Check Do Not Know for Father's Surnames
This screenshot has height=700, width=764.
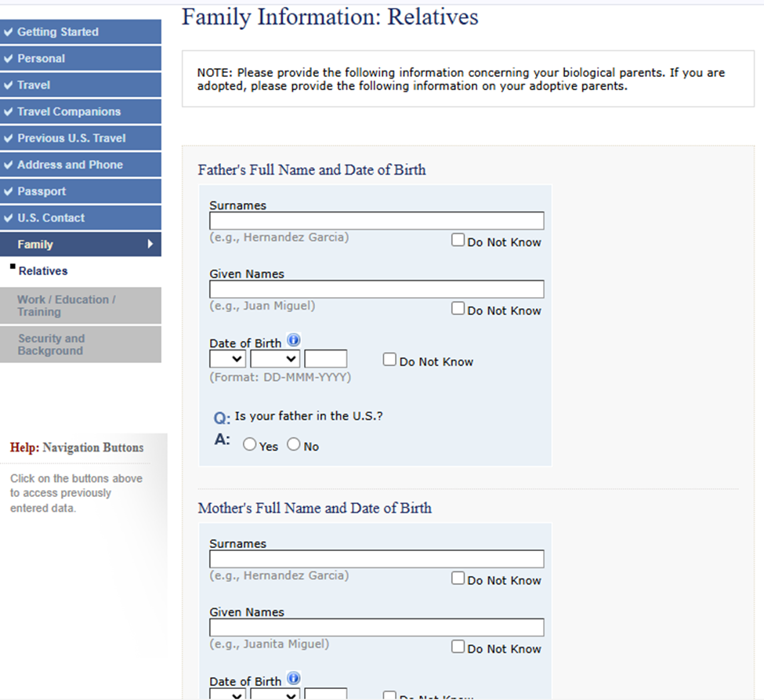tap(458, 241)
